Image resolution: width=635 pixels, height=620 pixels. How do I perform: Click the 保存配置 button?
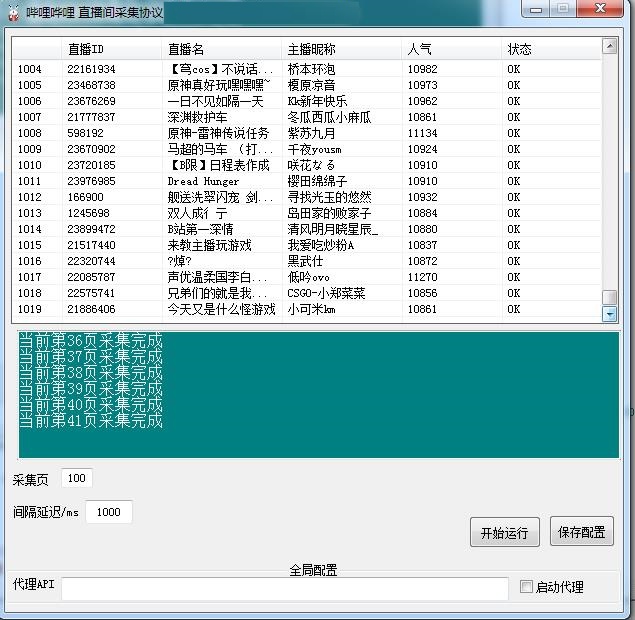581,532
